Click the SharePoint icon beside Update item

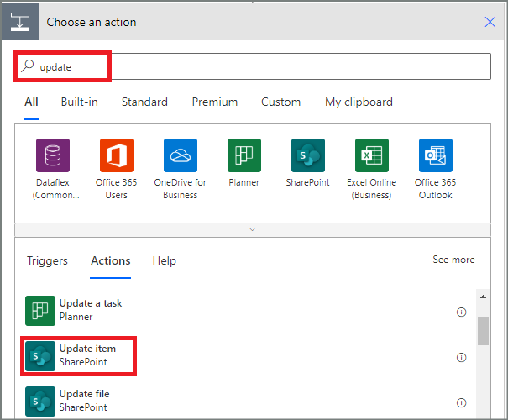tap(40, 356)
